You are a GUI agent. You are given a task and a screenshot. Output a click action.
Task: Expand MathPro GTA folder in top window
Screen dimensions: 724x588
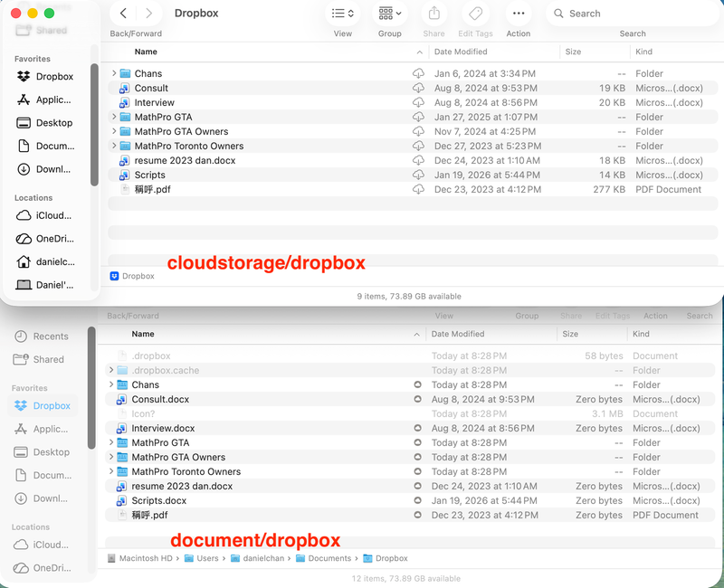pyautogui.click(x=114, y=117)
